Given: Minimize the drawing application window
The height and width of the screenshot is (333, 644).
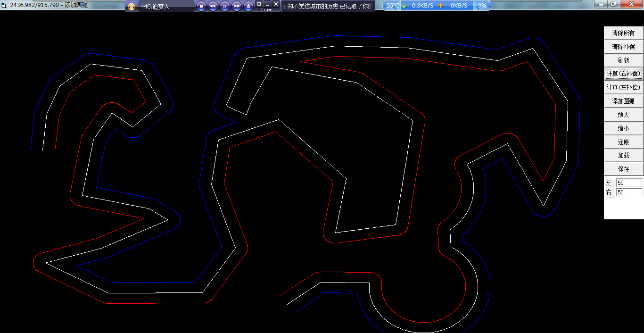Looking at the screenshot, I should pos(601,4).
